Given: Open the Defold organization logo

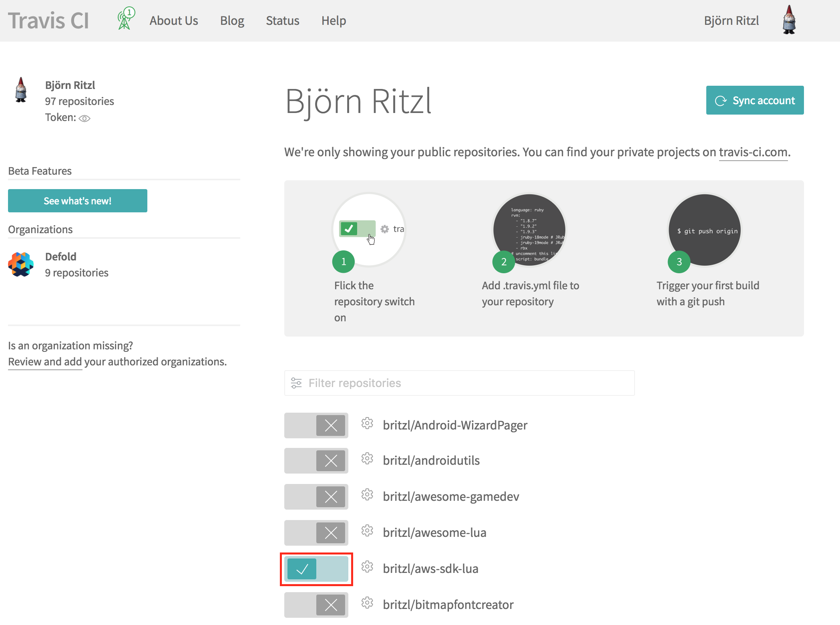Looking at the screenshot, I should pyautogui.click(x=21, y=264).
